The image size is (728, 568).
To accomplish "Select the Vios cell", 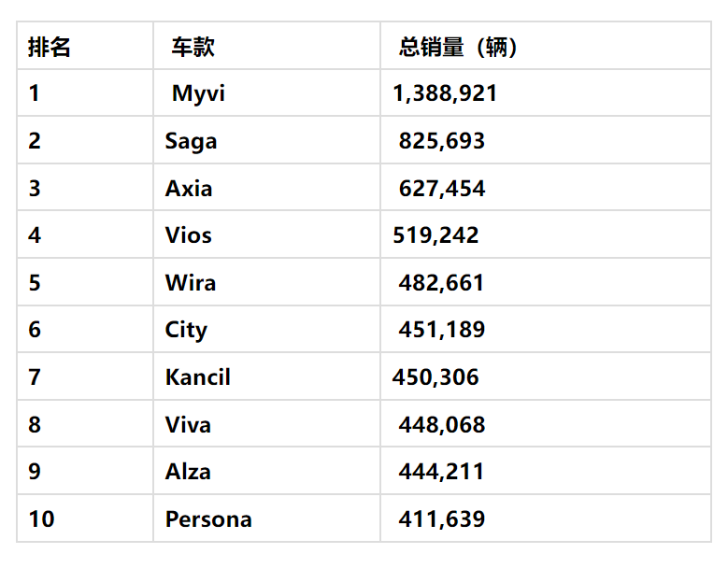I will point(189,235).
